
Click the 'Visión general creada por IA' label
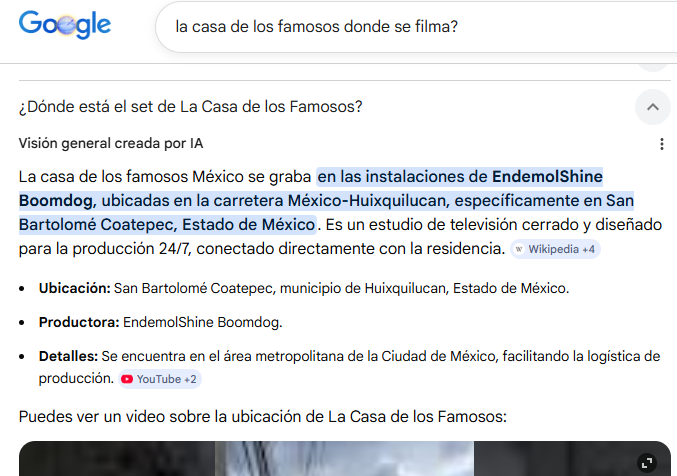pos(111,143)
